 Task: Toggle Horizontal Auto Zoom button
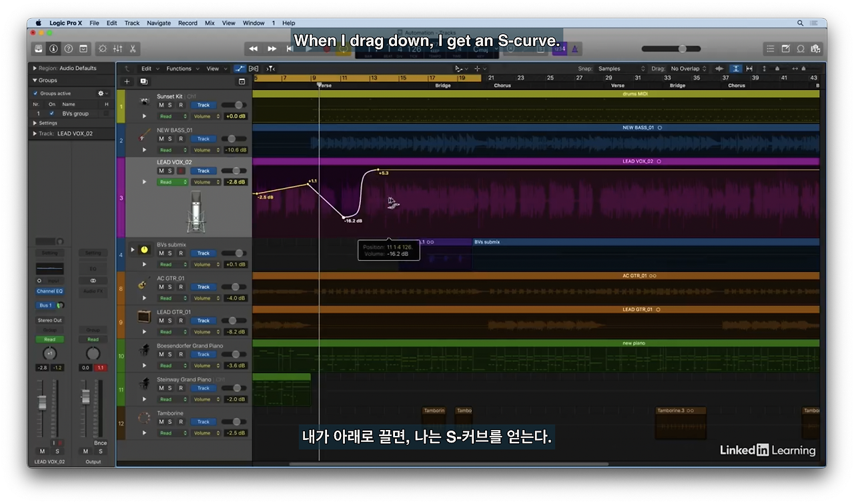pyautogui.click(x=749, y=69)
